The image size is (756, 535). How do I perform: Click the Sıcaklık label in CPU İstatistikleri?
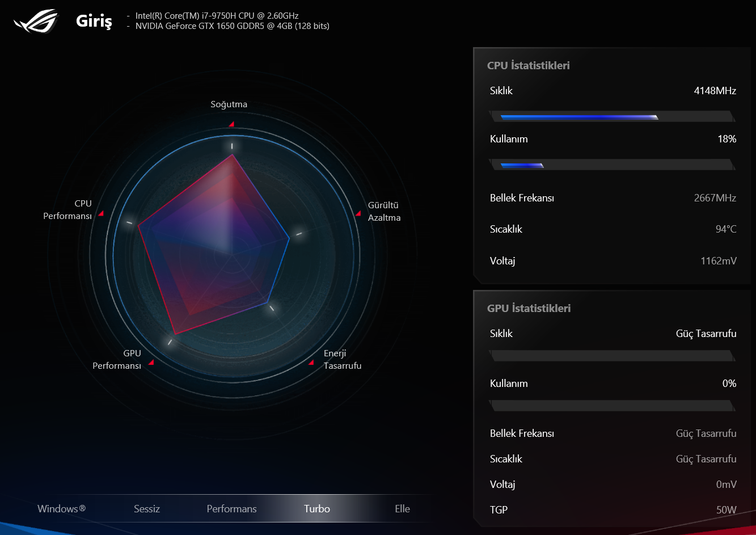(x=506, y=229)
